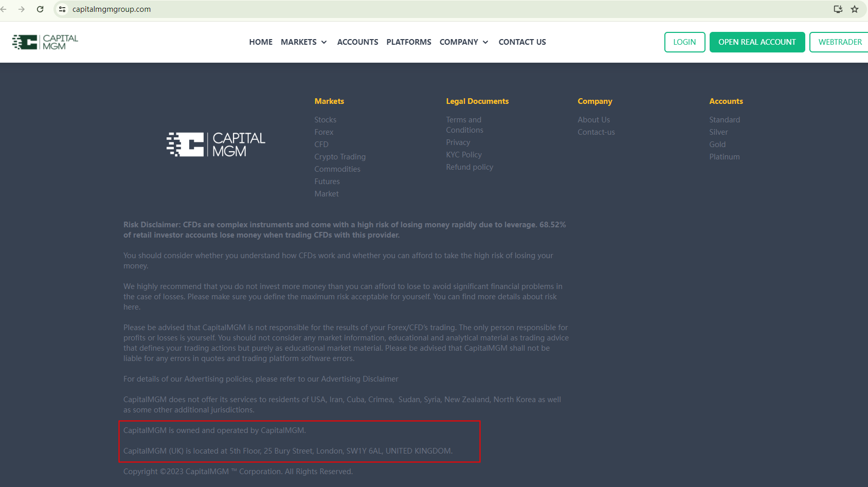
Task: Click the Copyright ©2023 CapitalMGM line
Action: [238, 472]
